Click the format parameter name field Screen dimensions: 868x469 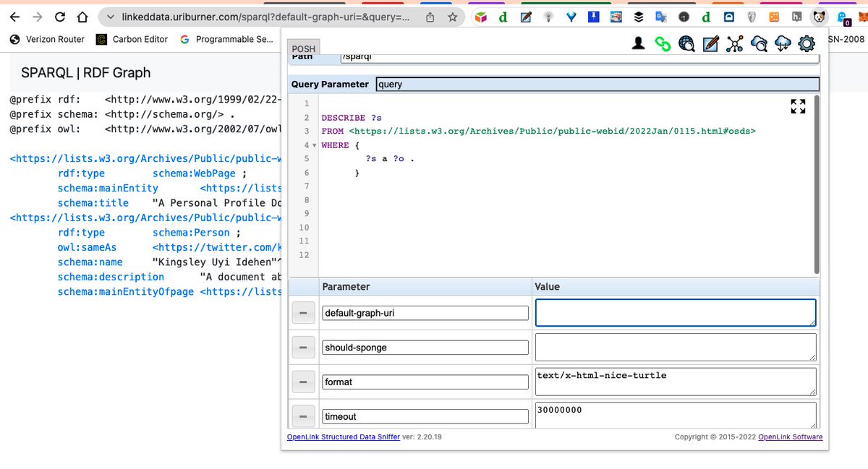click(425, 382)
